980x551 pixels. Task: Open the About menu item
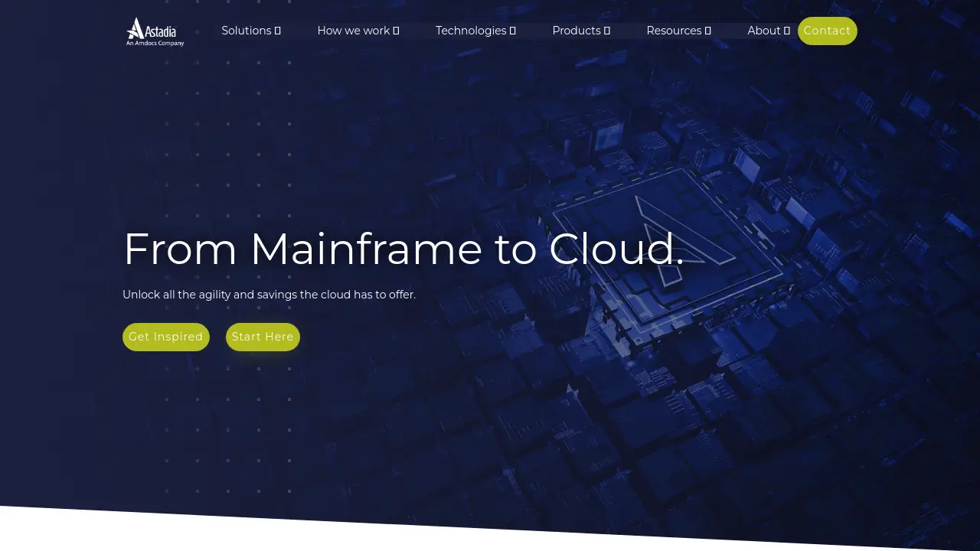(763, 31)
